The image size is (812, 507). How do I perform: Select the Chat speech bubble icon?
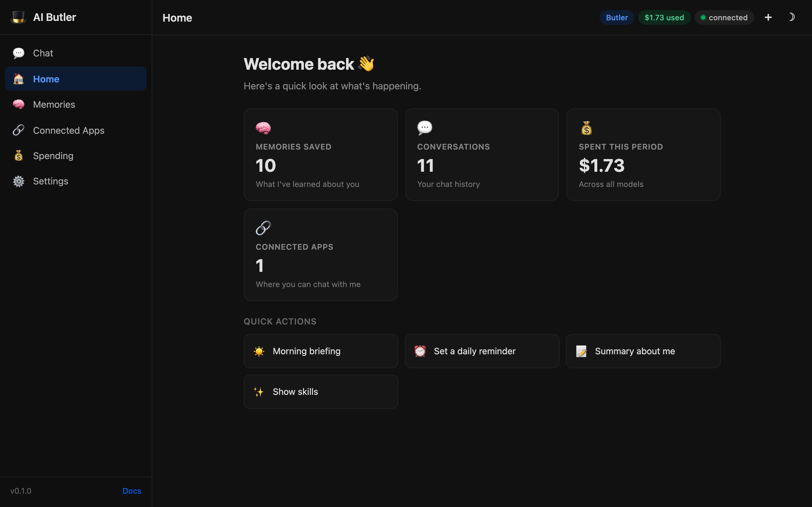18,53
